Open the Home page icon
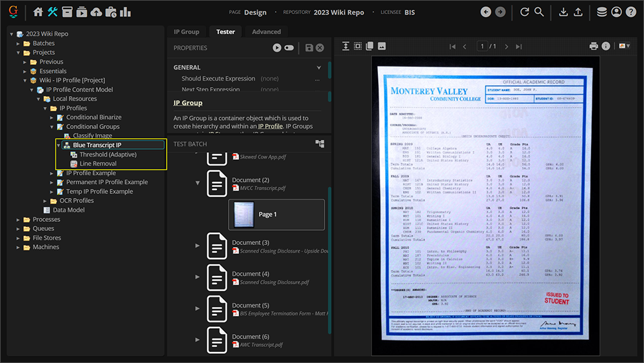Viewport: 644px width, 363px height. pos(38,12)
